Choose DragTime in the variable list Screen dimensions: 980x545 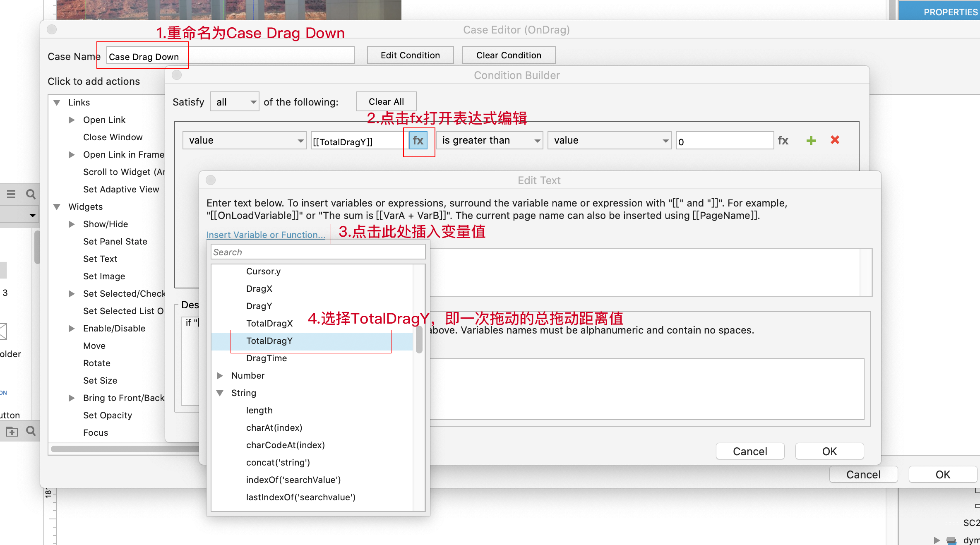click(x=267, y=358)
